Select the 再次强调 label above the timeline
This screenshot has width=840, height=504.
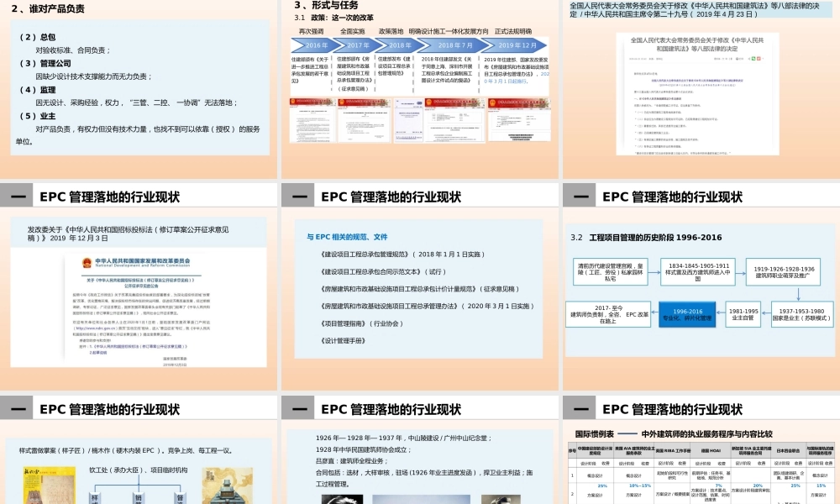pyautogui.click(x=312, y=31)
